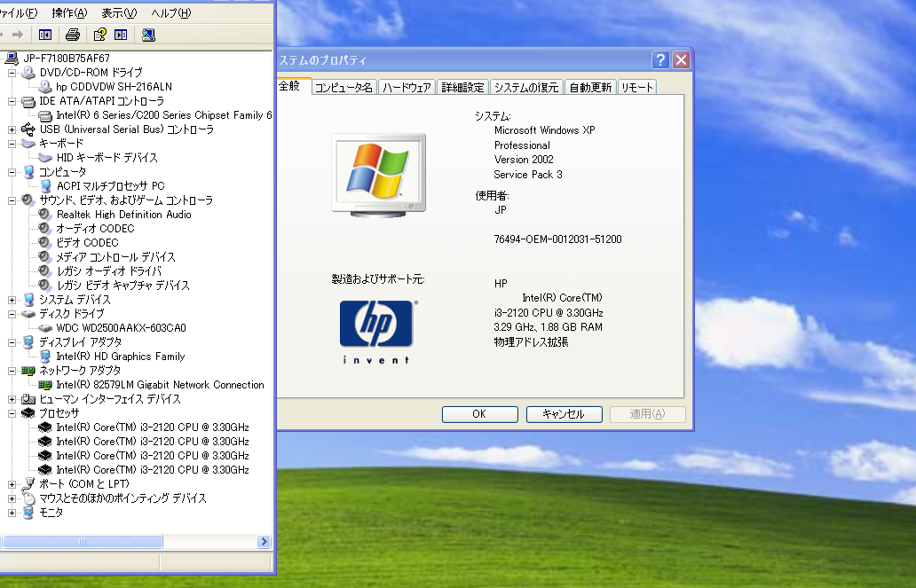
Task: Click the show/hide console tree toolbar icon
Action: coord(45,35)
